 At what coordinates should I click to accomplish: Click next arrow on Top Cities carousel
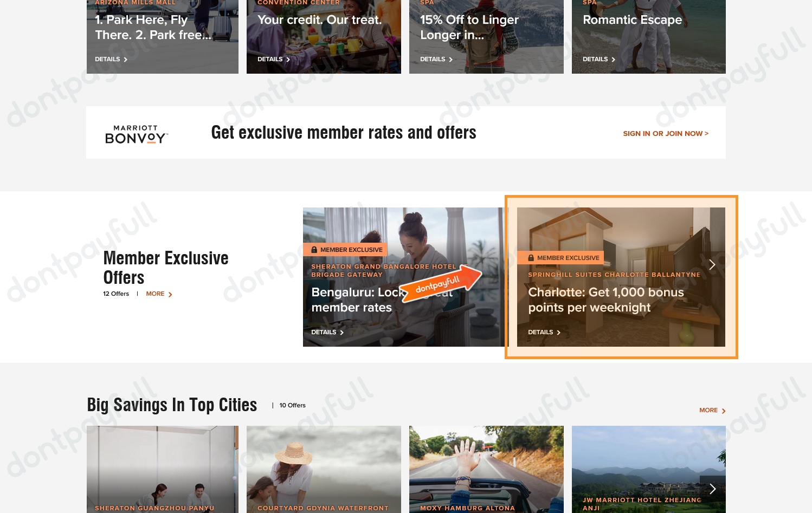point(712,489)
